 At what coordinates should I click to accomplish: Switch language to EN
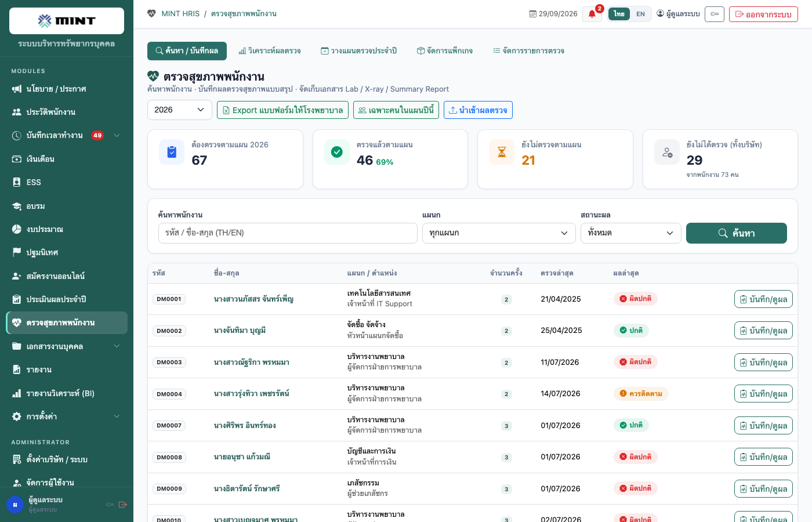pos(640,14)
